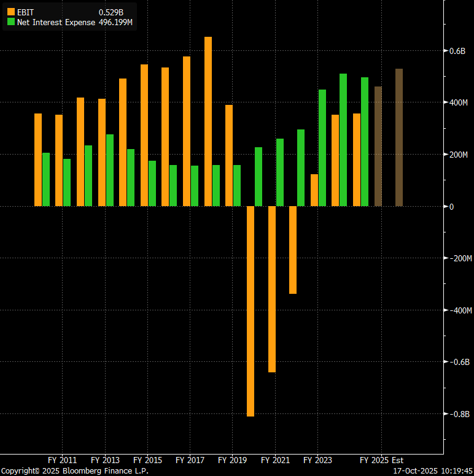474x476 pixels.
Task: Select the Net Interest Expense legend label
Action: pyautogui.click(x=56, y=22)
